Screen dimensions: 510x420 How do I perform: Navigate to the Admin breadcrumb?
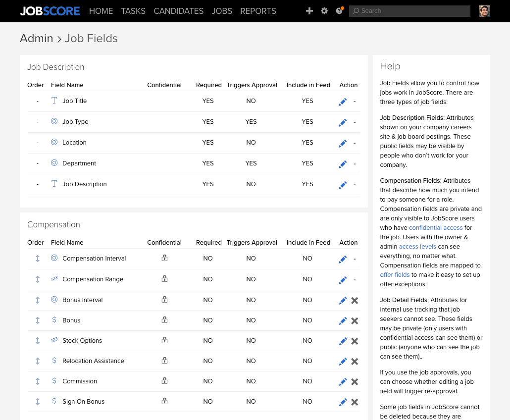(x=37, y=39)
